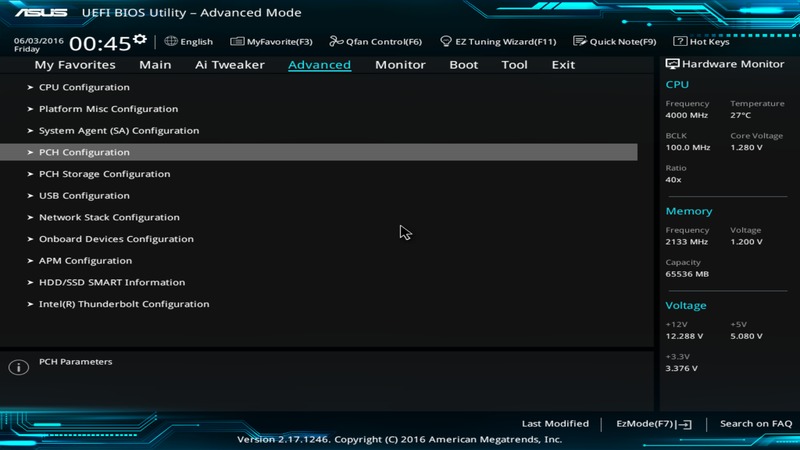The image size is (800, 450).
Task: Open Quick Note(F9) notepad icon
Action: click(580, 42)
